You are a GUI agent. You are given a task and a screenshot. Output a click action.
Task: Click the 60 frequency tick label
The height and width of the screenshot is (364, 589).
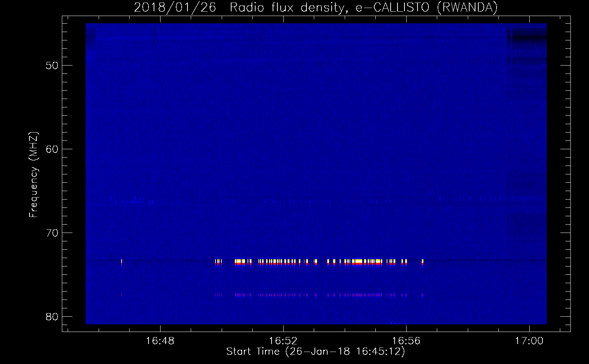pyautogui.click(x=52, y=149)
